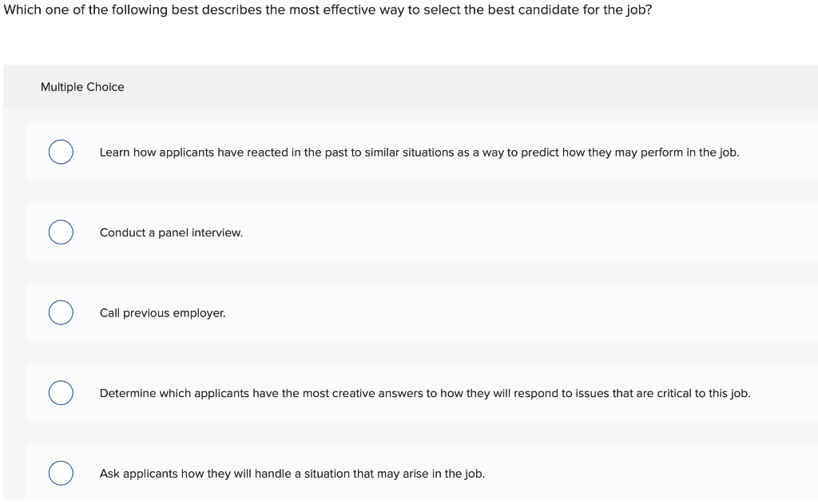
Task: Select the radio button for the first answer
Action: pyautogui.click(x=61, y=152)
